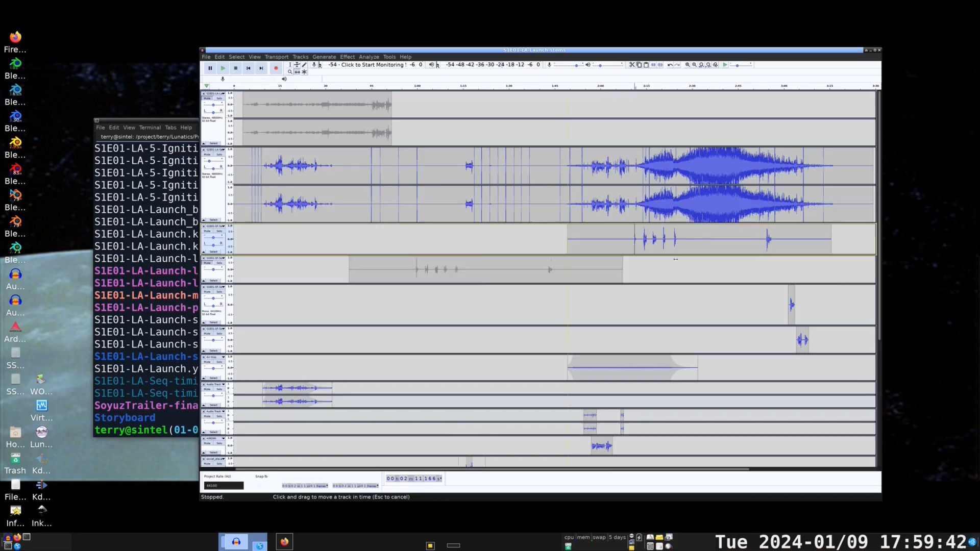Open the Effect menu

[347, 57]
